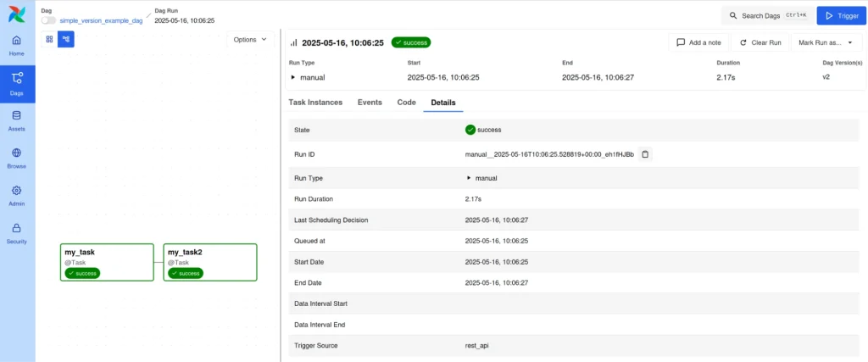Click the Data Interval End label
Image resolution: width=868 pixels, height=362 pixels.
[x=320, y=325]
